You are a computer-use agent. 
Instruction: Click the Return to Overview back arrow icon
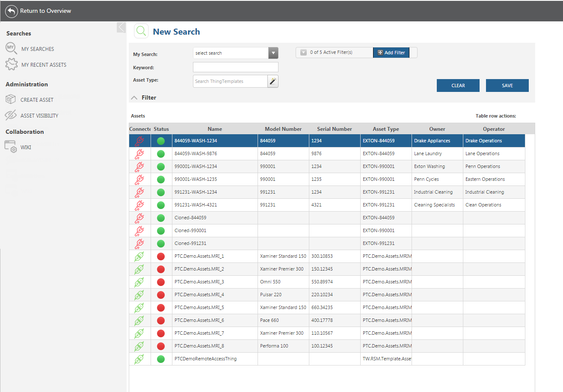click(x=11, y=11)
